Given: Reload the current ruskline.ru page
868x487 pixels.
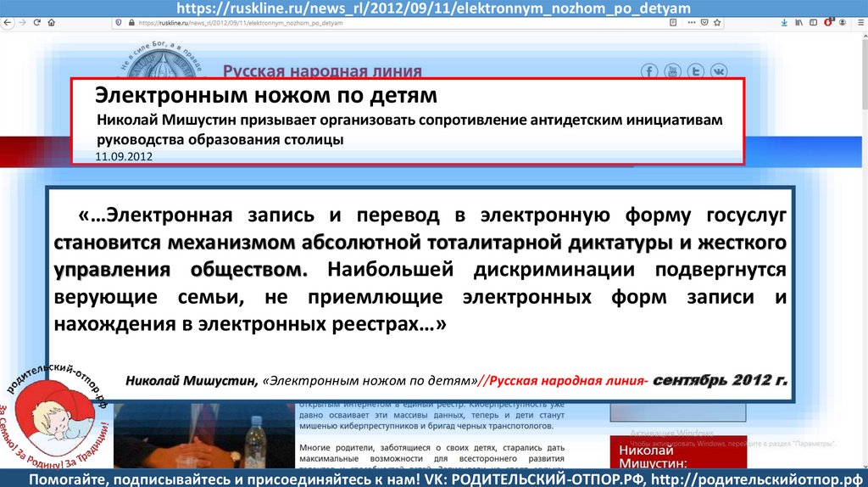Looking at the screenshot, I should [x=37, y=23].
